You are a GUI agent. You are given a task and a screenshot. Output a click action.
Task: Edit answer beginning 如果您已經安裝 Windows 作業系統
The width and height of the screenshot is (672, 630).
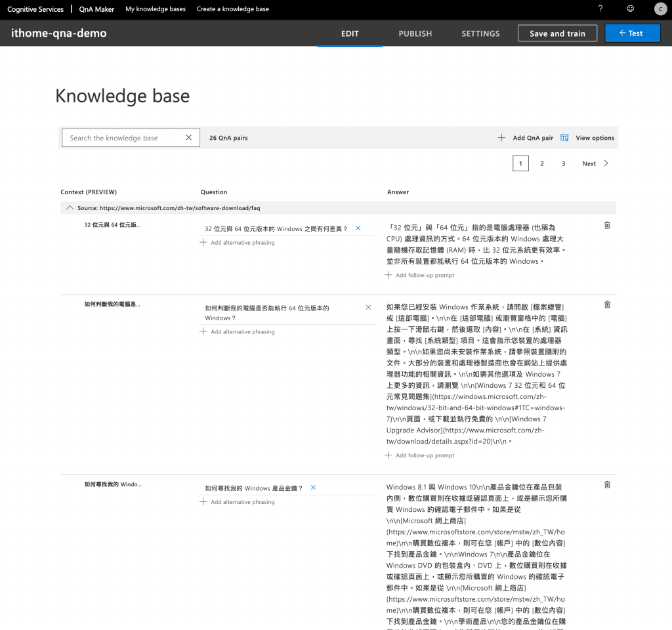[x=476, y=373]
